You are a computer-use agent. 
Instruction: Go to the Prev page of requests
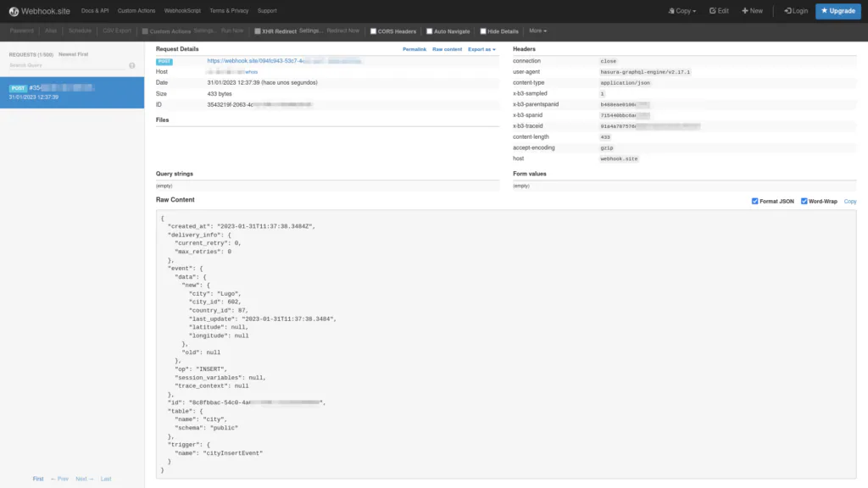59,480
